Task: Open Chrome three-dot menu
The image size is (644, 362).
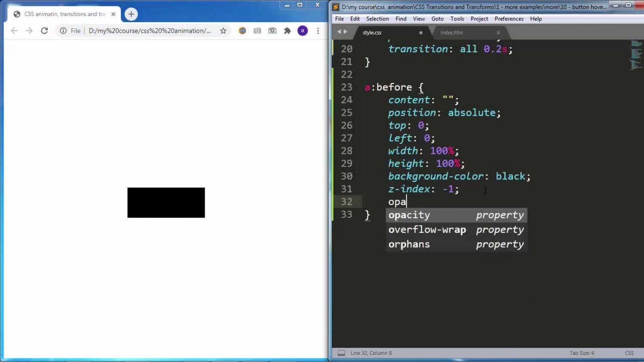Action: [317, 31]
